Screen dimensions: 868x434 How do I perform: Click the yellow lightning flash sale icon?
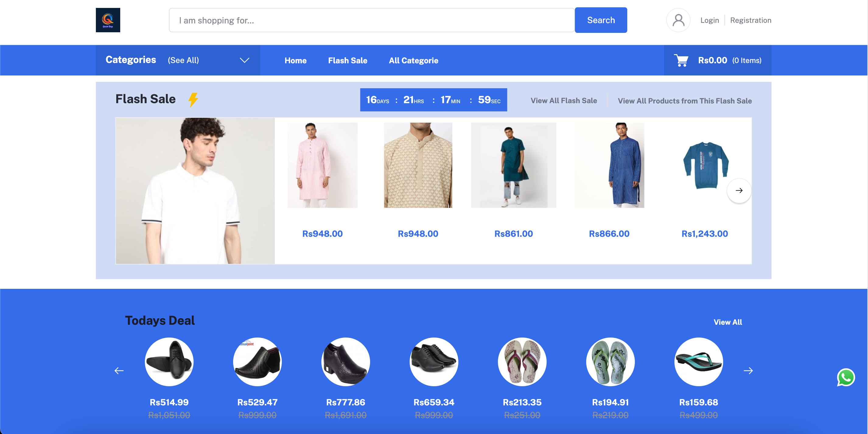pyautogui.click(x=193, y=100)
